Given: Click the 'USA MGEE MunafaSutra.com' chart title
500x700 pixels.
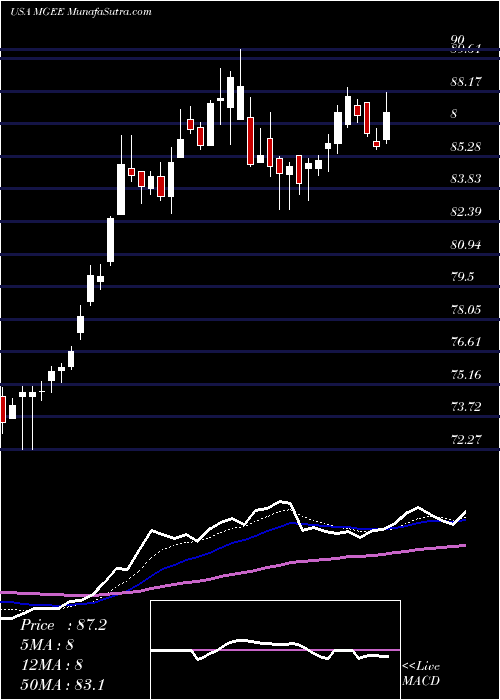Looking at the screenshot, I should click(80, 12).
